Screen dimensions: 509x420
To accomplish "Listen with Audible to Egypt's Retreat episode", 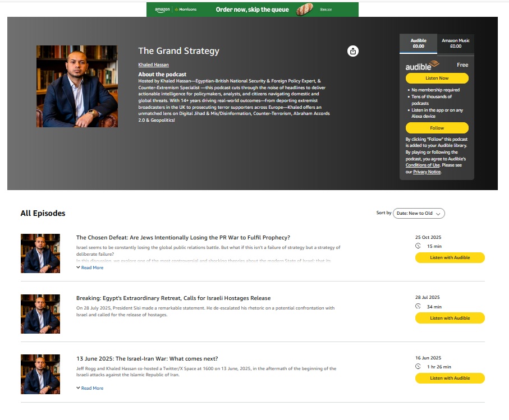I will (450, 318).
